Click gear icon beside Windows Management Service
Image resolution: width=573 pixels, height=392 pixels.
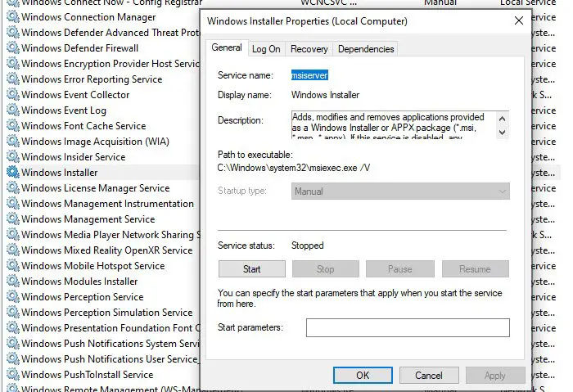click(x=13, y=219)
